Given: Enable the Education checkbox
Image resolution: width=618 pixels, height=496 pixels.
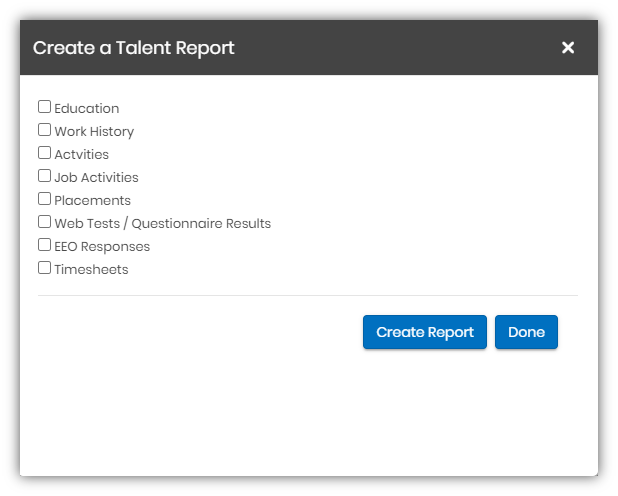Looking at the screenshot, I should coord(44,107).
